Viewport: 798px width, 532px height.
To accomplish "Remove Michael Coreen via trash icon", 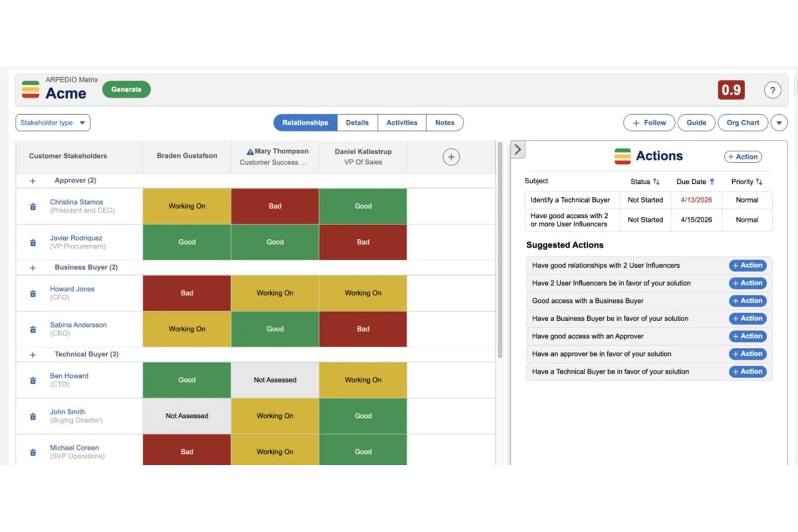I will pyautogui.click(x=33, y=452).
